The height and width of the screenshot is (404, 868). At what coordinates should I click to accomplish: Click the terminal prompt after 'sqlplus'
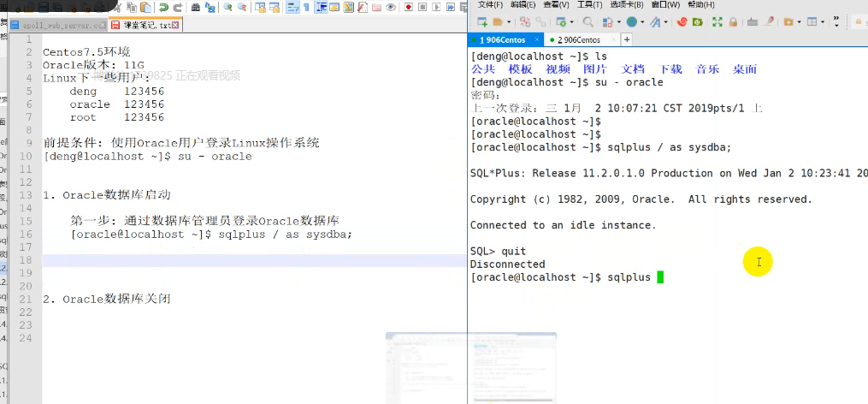point(660,277)
